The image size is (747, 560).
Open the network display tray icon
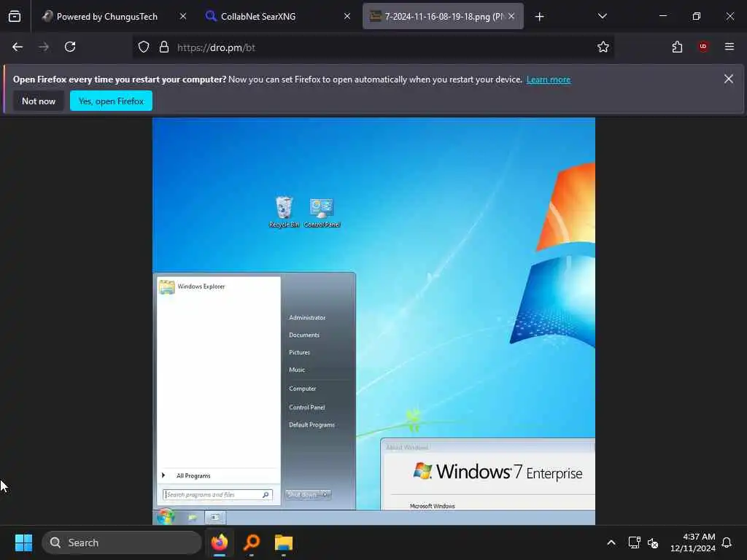coord(634,542)
